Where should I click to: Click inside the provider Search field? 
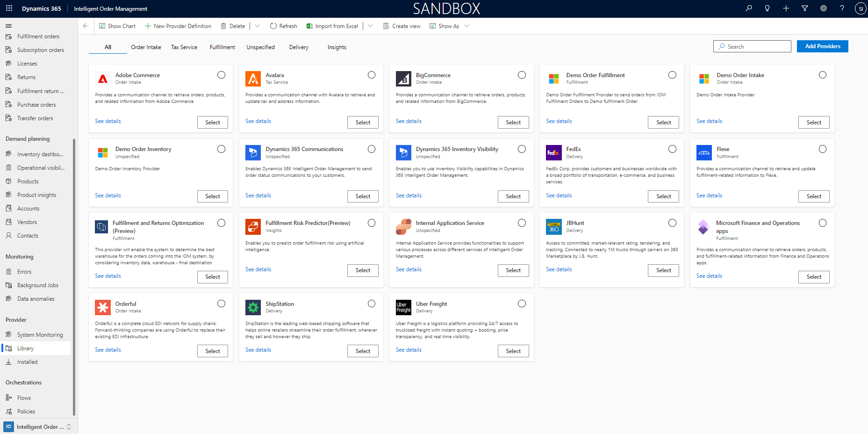coord(752,46)
